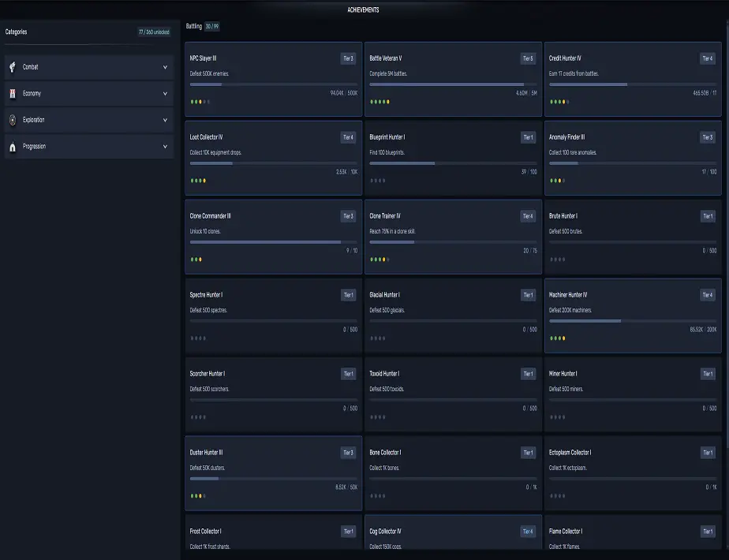
Task: Select the Spectre Hunter I achievement title
Action: pyautogui.click(x=206, y=295)
